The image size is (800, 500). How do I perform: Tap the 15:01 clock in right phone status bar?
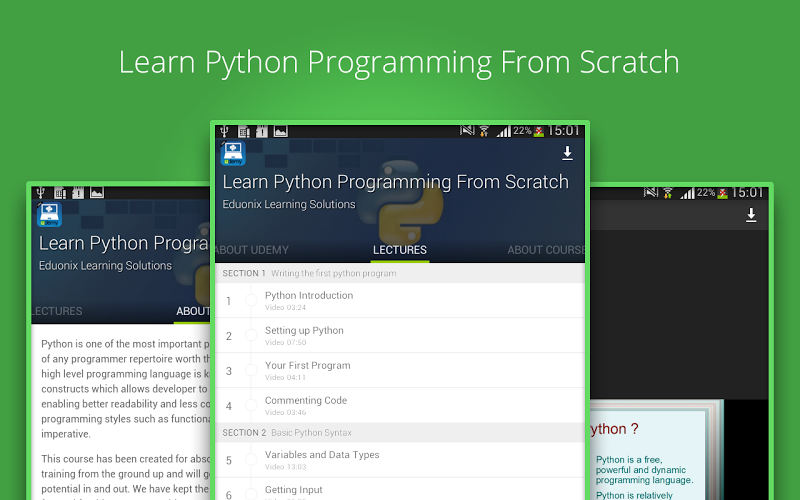tap(747, 193)
